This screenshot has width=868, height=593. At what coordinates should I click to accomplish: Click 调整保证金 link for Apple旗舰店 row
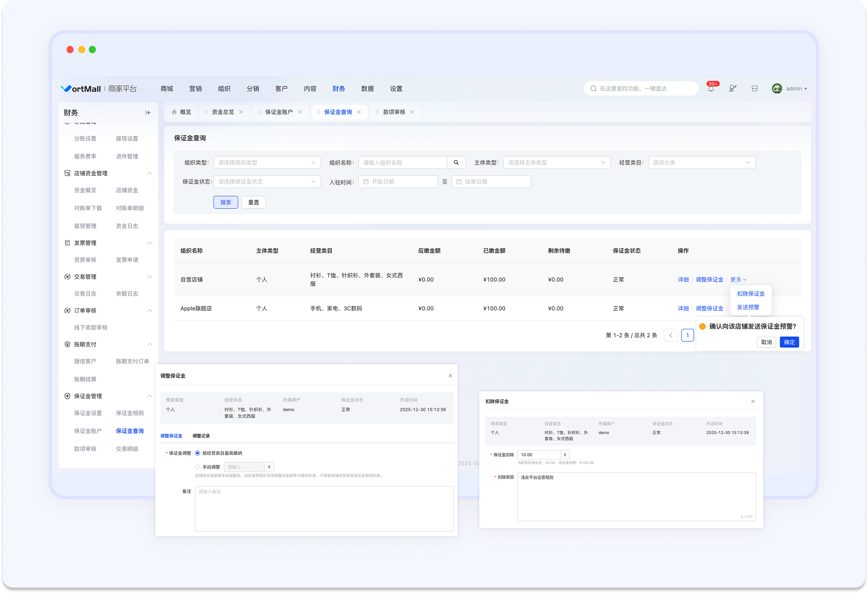point(709,308)
